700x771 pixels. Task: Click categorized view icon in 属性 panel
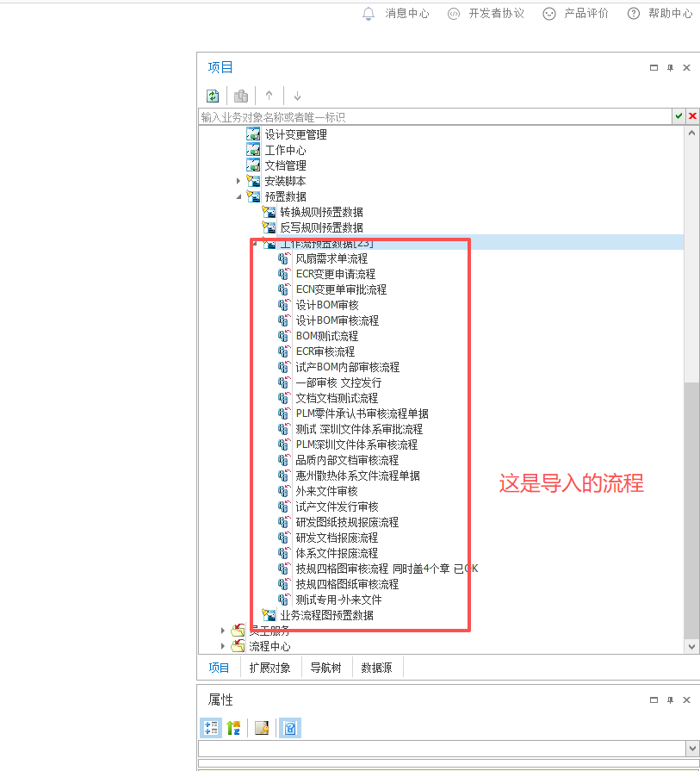[x=211, y=728]
